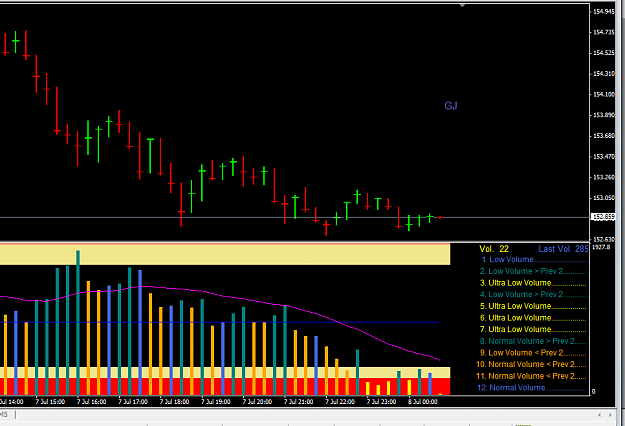Select legend line 6. Ultra Low Volume
This screenshot has width=625, height=426.
pyautogui.click(x=533, y=318)
